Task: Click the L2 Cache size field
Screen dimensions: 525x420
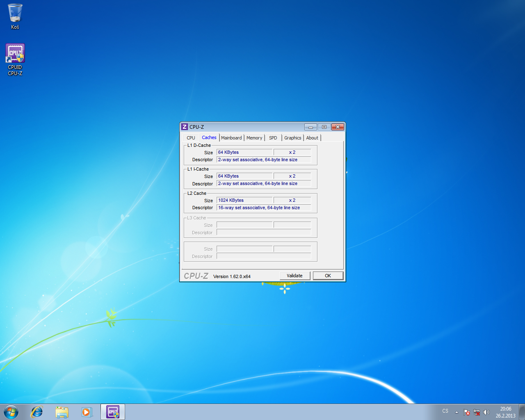Action: tap(244, 200)
